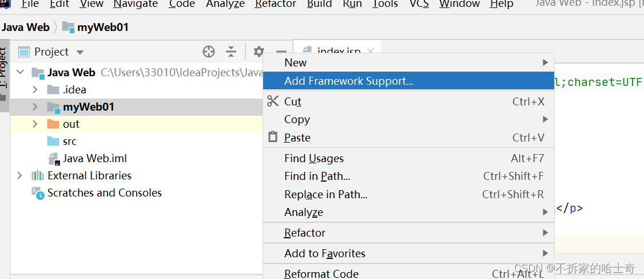644x279 pixels.
Task: Open Project panel settings gear
Action: coord(259,52)
